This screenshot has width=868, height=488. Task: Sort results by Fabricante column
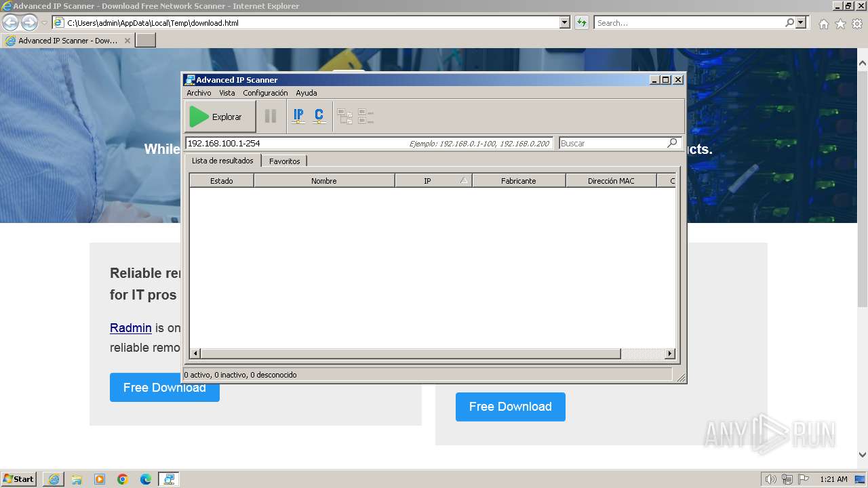(x=519, y=181)
